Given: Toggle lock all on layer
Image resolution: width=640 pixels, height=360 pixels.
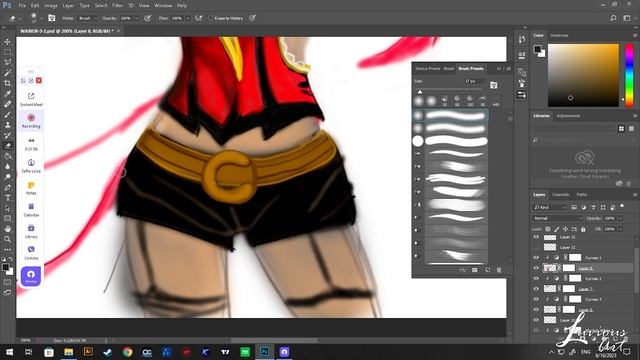Looking at the screenshot, I should (x=583, y=229).
